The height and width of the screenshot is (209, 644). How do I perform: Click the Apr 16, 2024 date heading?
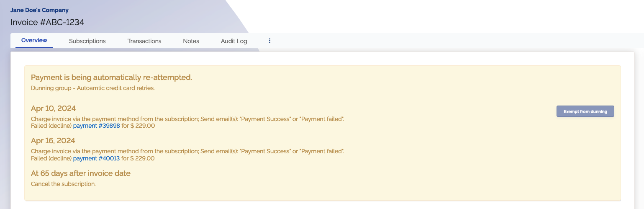point(53,141)
